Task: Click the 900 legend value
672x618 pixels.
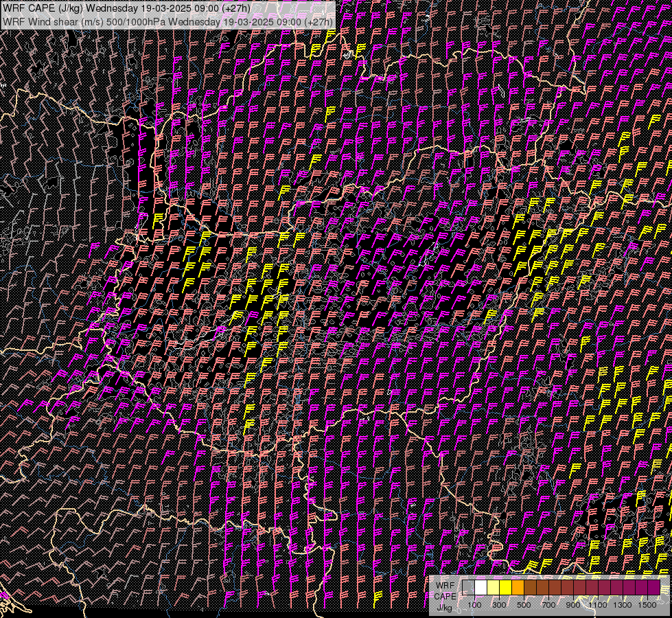Action: point(573,605)
